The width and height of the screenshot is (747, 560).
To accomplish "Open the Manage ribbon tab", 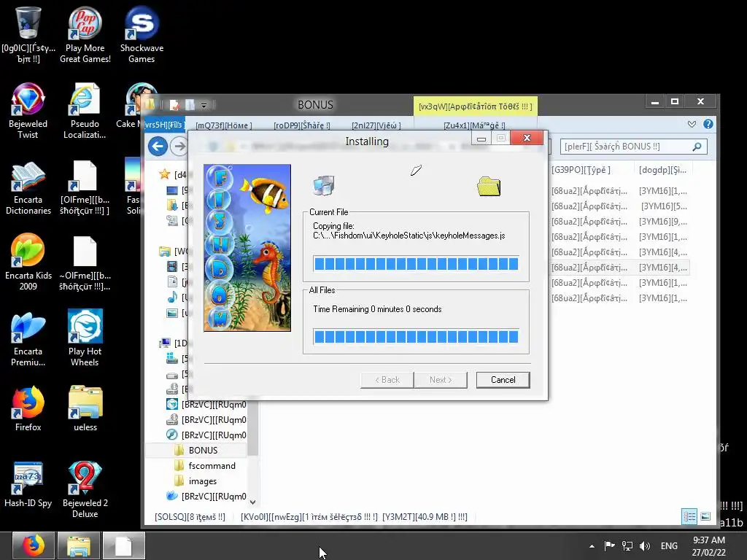I will pyautogui.click(x=474, y=125).
